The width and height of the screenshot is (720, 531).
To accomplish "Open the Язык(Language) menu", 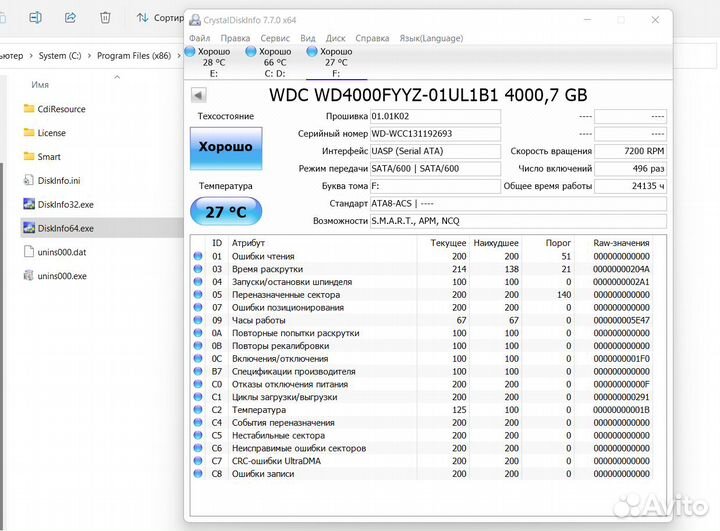I will 431,38.
